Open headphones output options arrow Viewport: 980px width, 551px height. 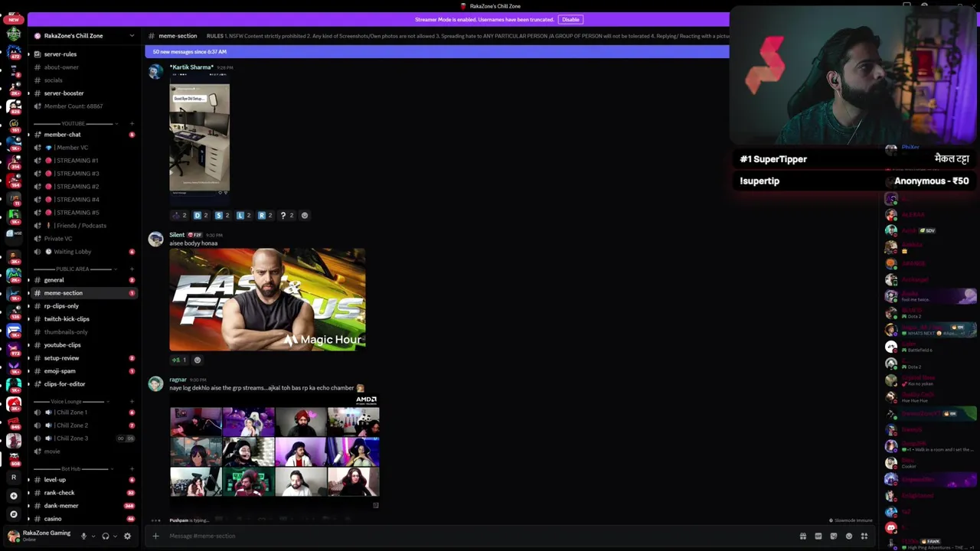[x=114, y=536]
